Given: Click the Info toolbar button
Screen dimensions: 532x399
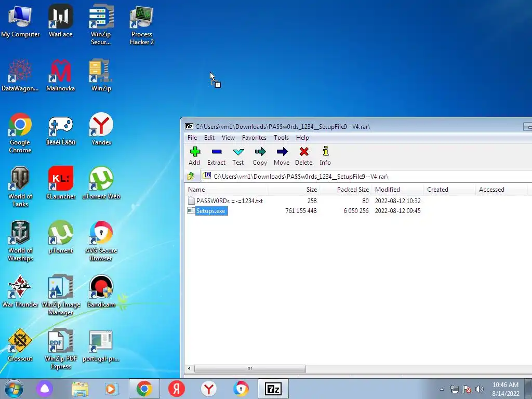Looking at the screenshot, I should [x=325, y=156].
